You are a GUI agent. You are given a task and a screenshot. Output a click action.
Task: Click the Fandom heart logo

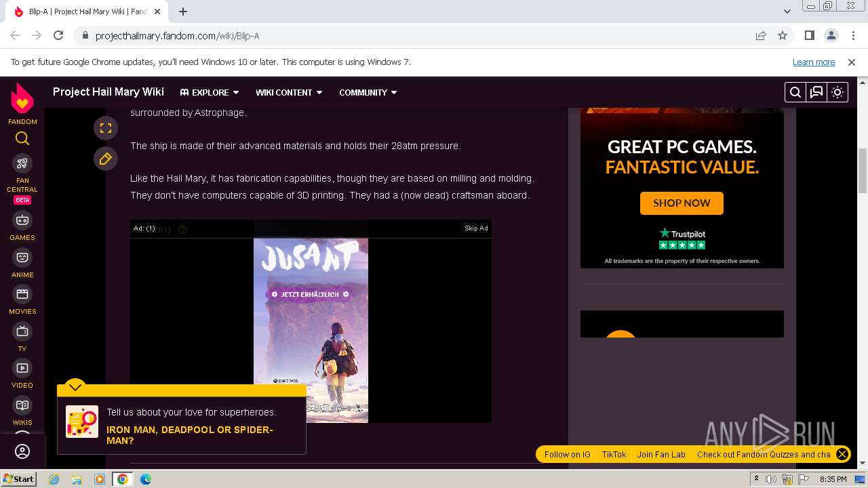(22, 99)
